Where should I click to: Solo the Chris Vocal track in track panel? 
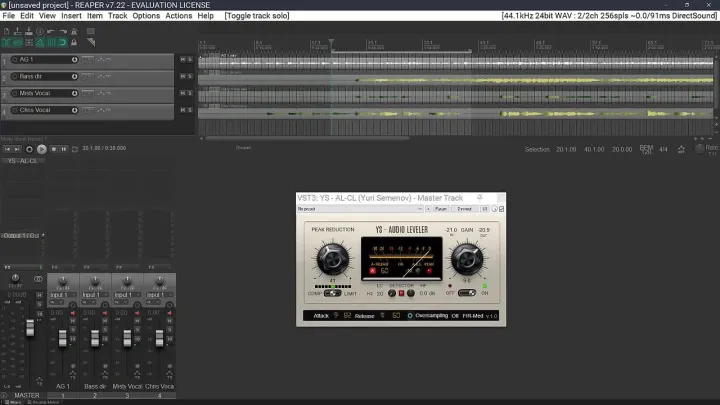(x=190, y=110)
